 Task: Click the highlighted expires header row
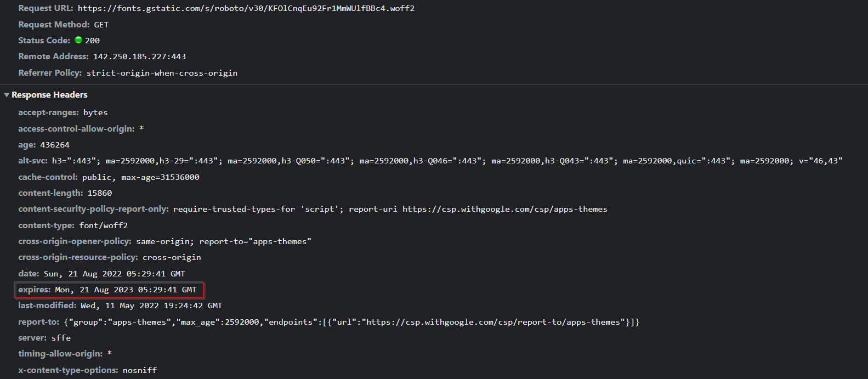[109, 290]
